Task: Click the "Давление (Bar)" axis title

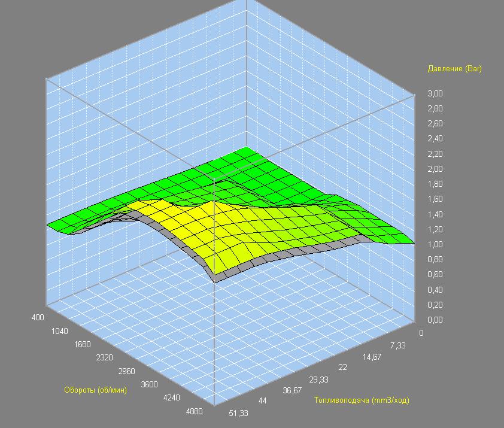Action: coord(454,69)
